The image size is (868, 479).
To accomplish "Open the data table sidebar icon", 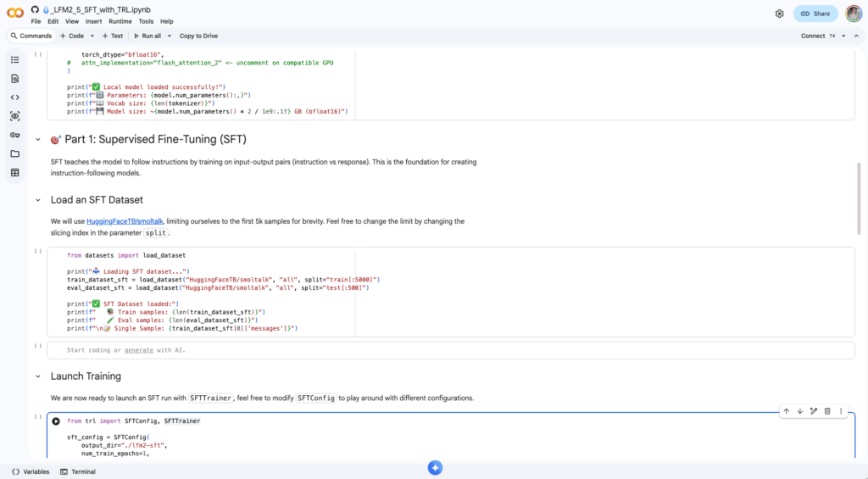I will 15,173.
